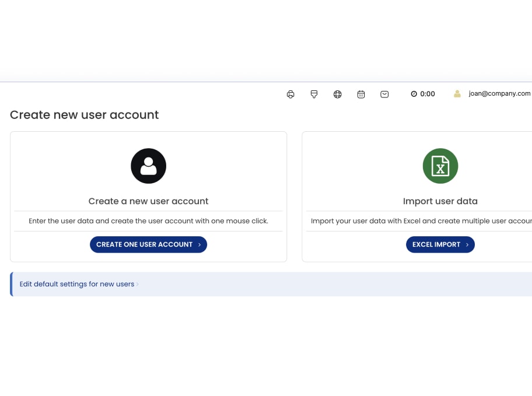Click the 'Import your user data with Excel' description
The width and height of the screenshot is (532, 396).
[x=420, y=221]
